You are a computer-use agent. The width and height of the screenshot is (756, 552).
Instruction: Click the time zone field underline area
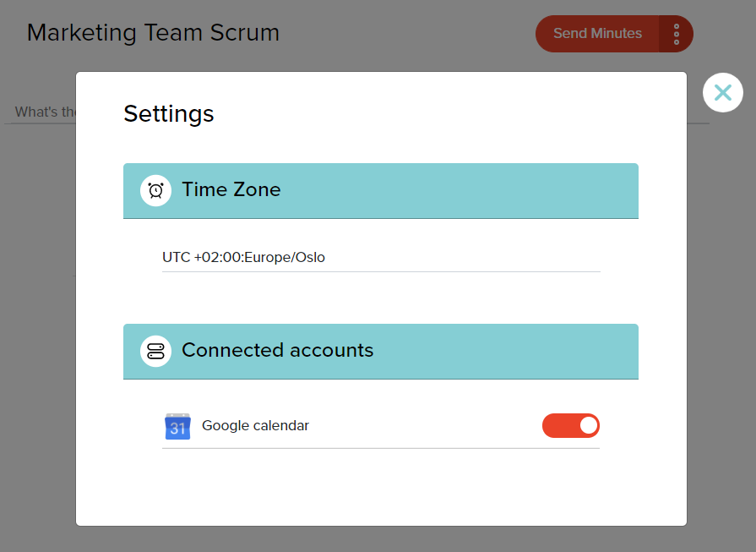[381, 271]
